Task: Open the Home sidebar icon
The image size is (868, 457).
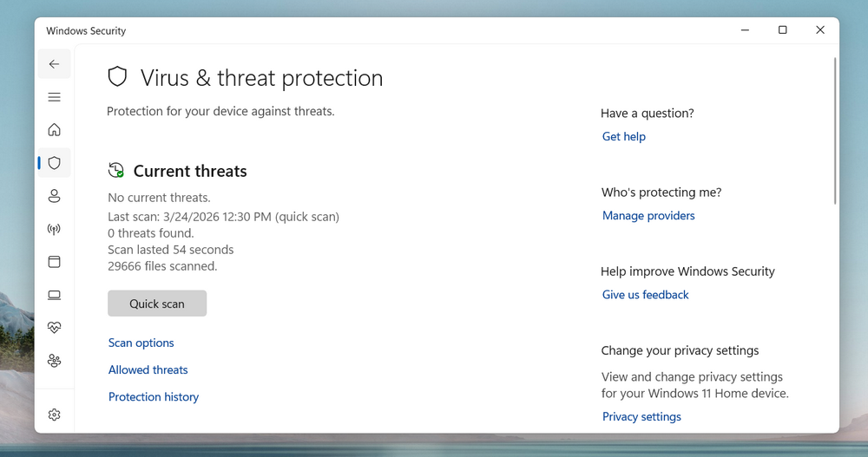Action: click(x=54, y=130)
